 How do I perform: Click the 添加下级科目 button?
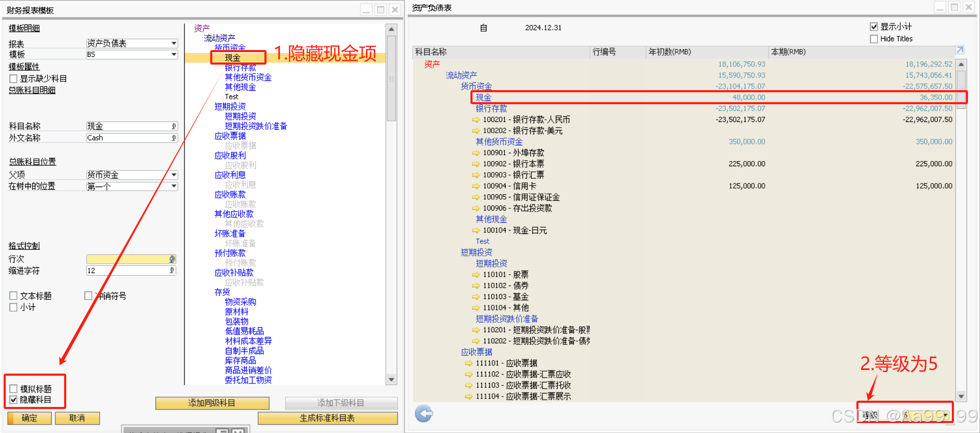[x=341, y=403]
